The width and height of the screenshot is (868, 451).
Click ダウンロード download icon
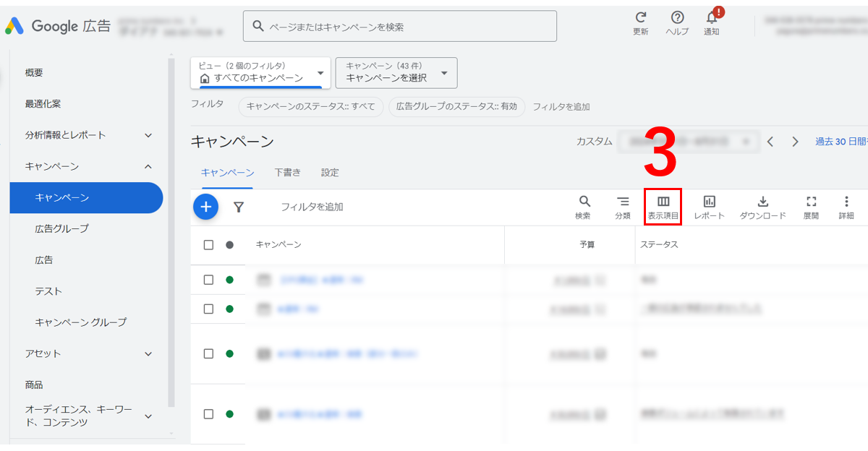tap(762, 207)
